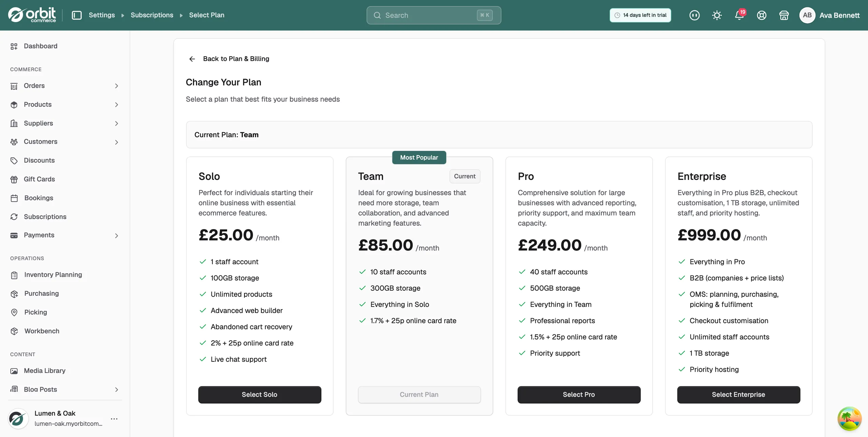Screen dimensions: 868x437
Task: Click the back arrow to Plan & Billing
Action: [x=192, y=59]
